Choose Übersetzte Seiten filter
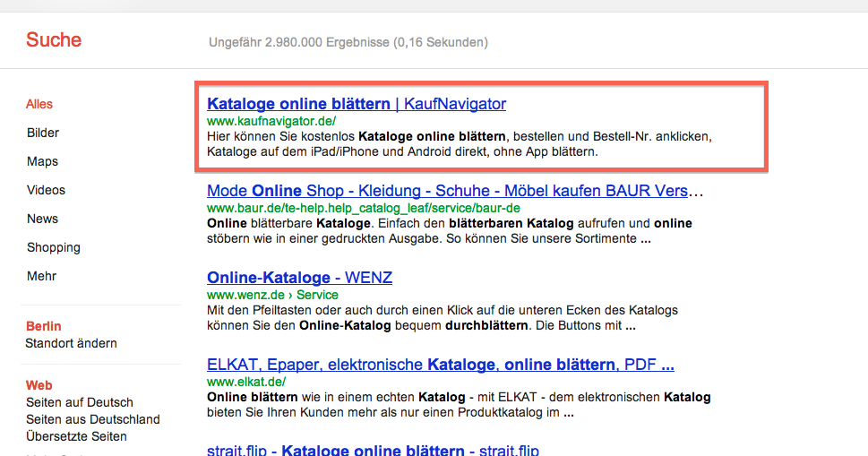The image size is (868, 456). [76, 436]
